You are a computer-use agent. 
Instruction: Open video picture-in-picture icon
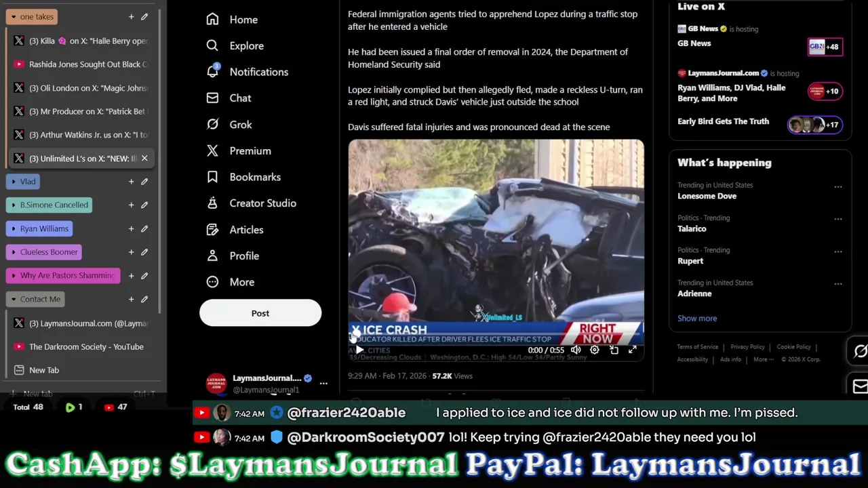point(614,350)
